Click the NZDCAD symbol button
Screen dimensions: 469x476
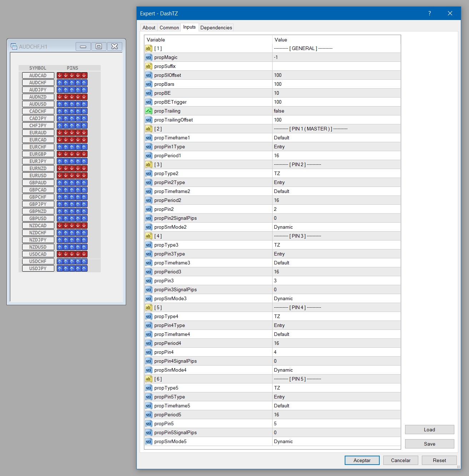tap(38, 225)
